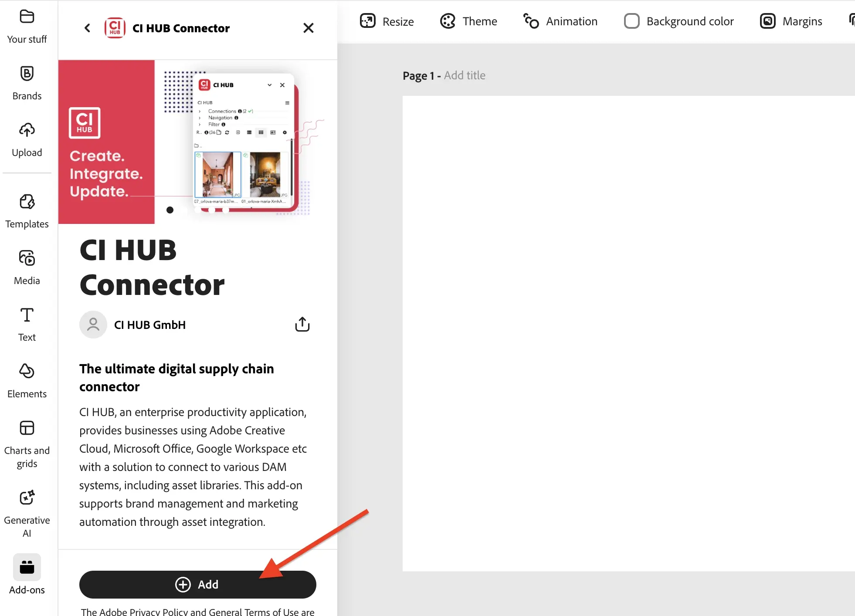Open the Background color picker

coord(679,21)
